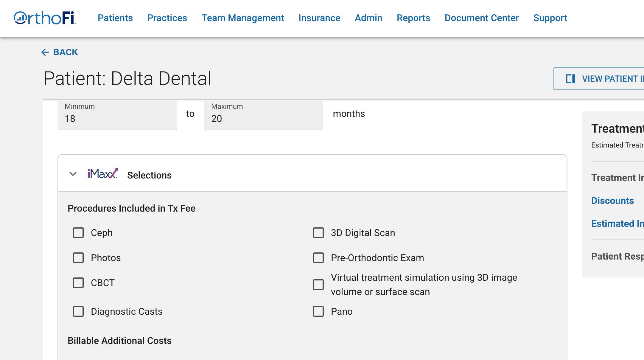Click the OrthoFi logo

45,18
